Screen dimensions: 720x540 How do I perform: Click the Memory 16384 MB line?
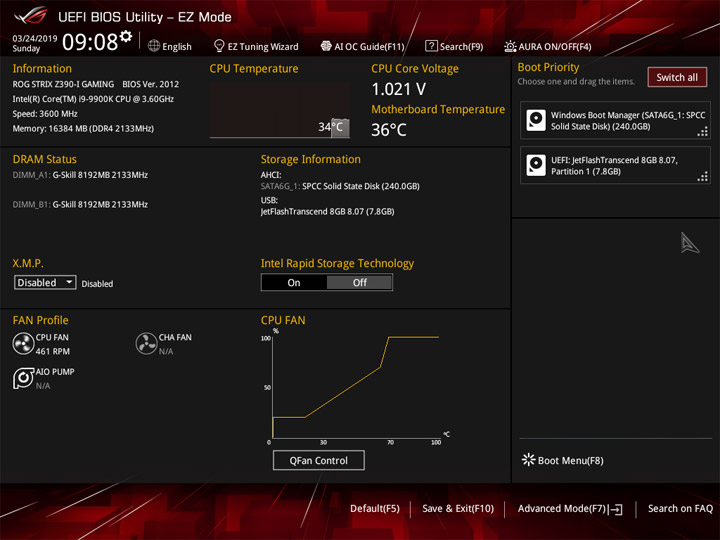[x=83, y=129]
